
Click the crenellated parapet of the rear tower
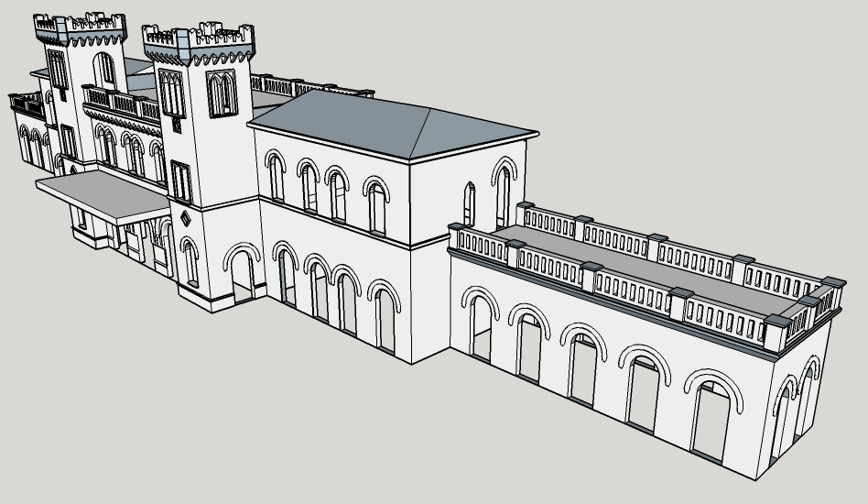81,28
